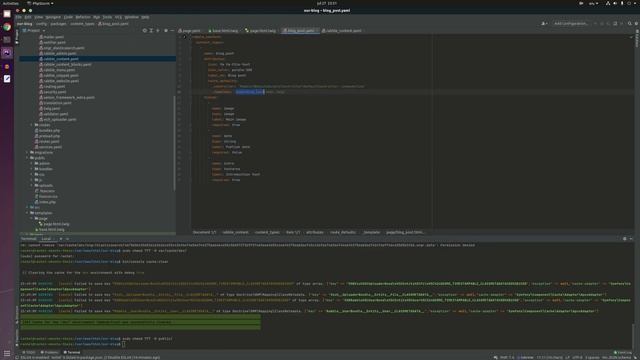Open the terminal tabs dropdown arrow

pyautogui.click(x=67, y=239)
